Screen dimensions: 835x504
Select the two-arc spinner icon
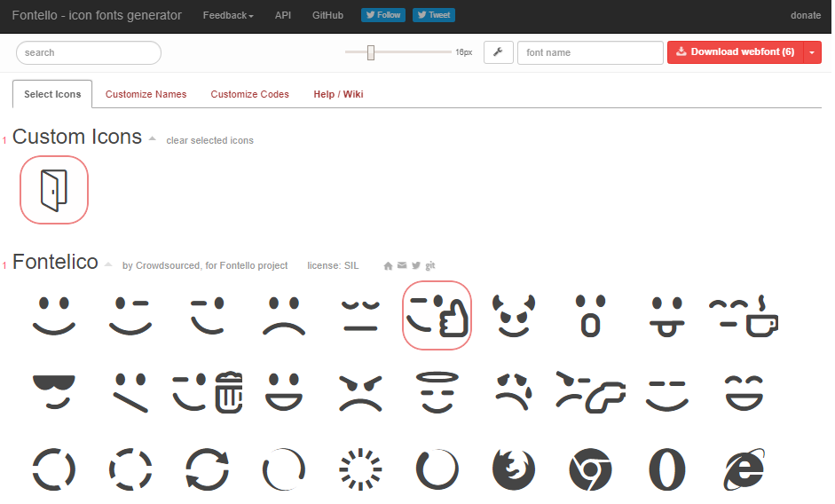tap(54, 469)
